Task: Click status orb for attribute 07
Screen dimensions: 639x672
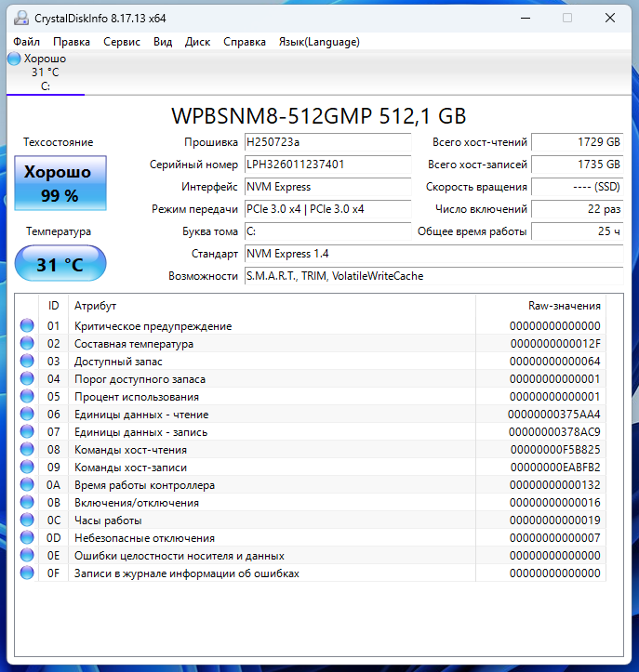Action: [27, 431]
